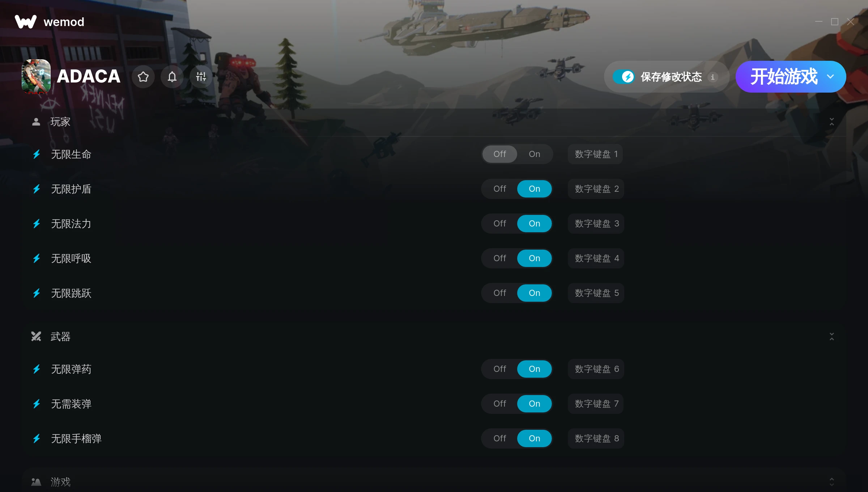Viewport: 868px width, 492px height.
Task: Click the WeMod logo icon
Action: click(x=26, y=22)
